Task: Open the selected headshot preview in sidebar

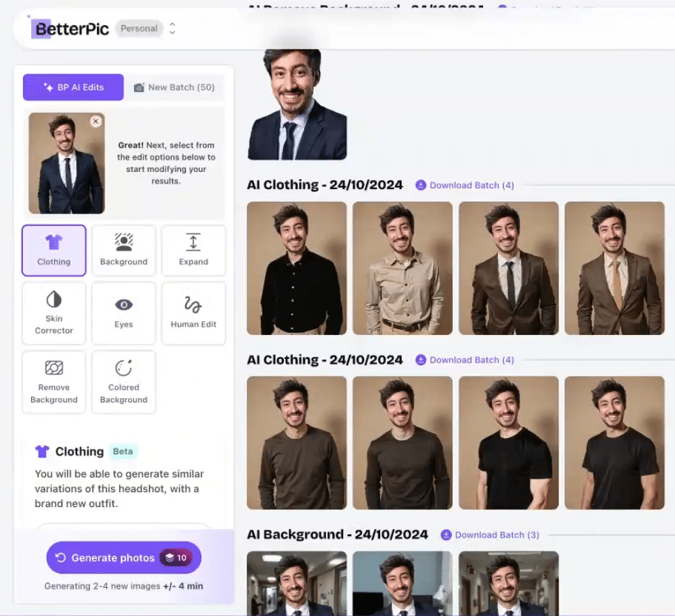Action: coord(67,163)
